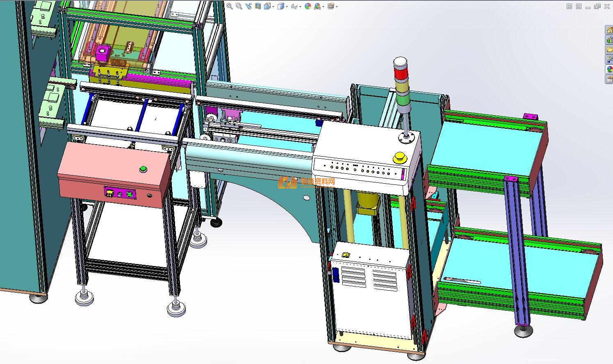Return to the Previous View
This screenshot has width=613, height=364.
pyautogui.click(x=248, y=6)
